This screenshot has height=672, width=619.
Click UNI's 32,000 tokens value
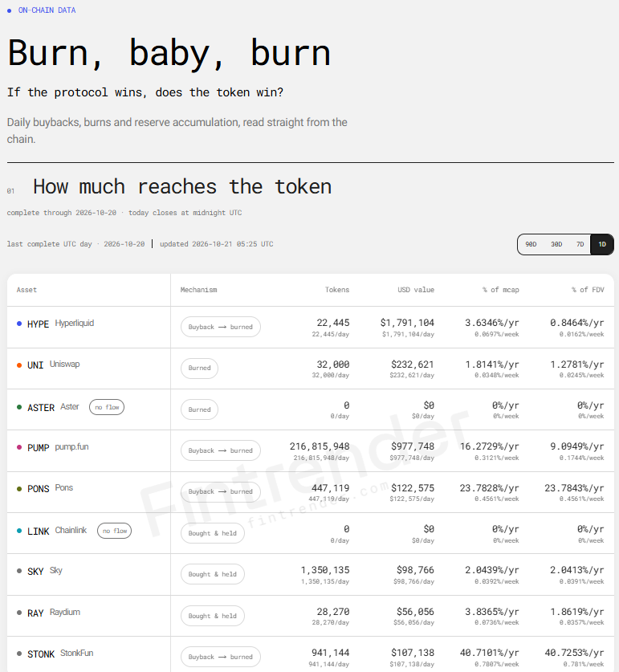pyautogui.click(x=333, y=365)
